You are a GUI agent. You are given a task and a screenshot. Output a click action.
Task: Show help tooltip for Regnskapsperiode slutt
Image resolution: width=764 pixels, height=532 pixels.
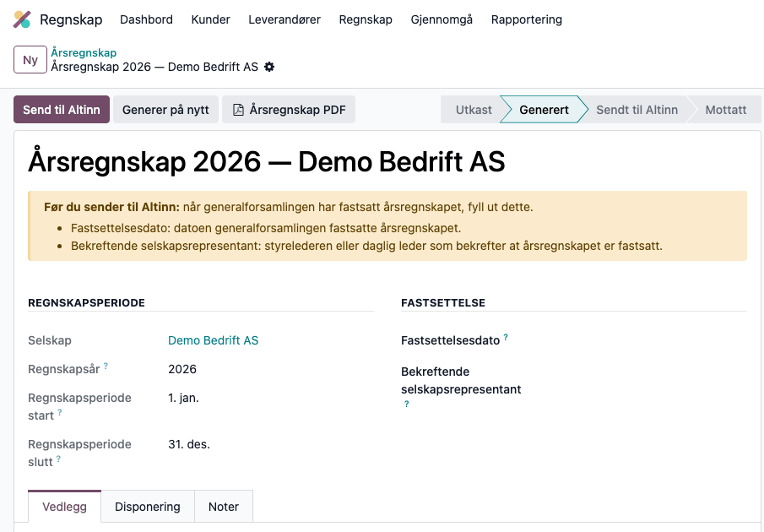58,459
